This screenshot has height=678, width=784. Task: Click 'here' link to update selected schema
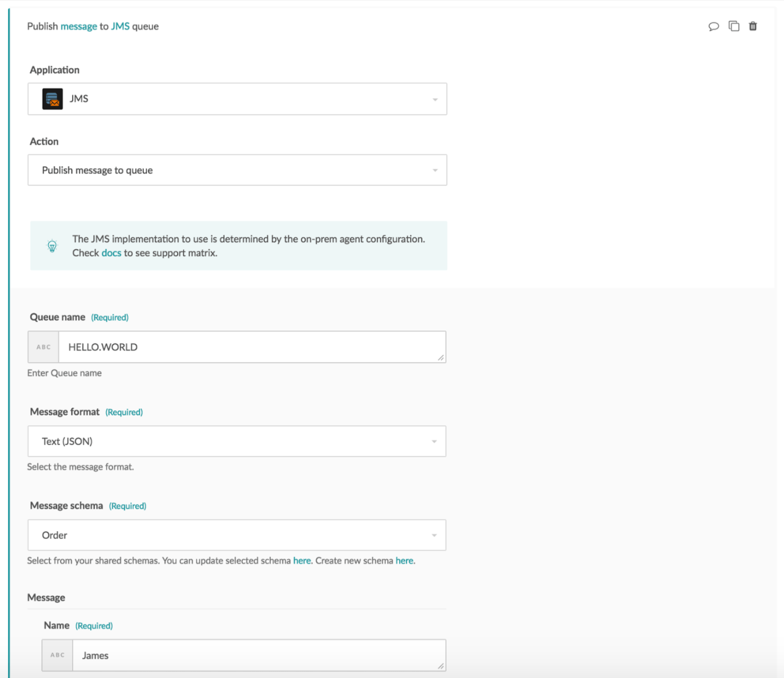302,561
